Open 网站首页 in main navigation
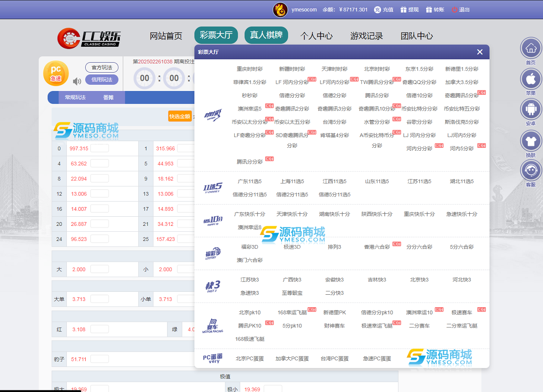Viewport: 543px width, 392px height. coord(166,36)
